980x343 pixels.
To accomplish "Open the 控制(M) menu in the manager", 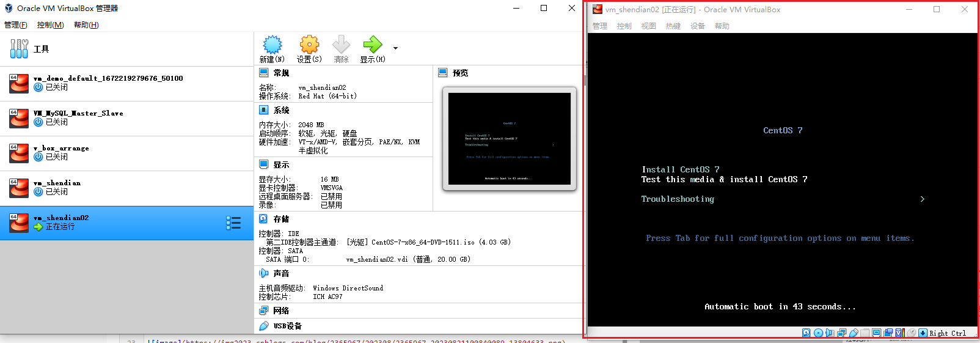I will pyautogui.click(x=50, y=25).
